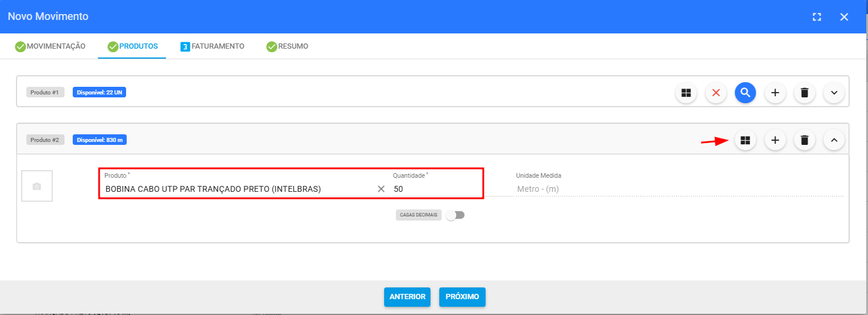The width and height of the screenshot is (868, 315).
Task: Go to the Resumo tab
Action: pyautogui.click(x=287, y=46)
